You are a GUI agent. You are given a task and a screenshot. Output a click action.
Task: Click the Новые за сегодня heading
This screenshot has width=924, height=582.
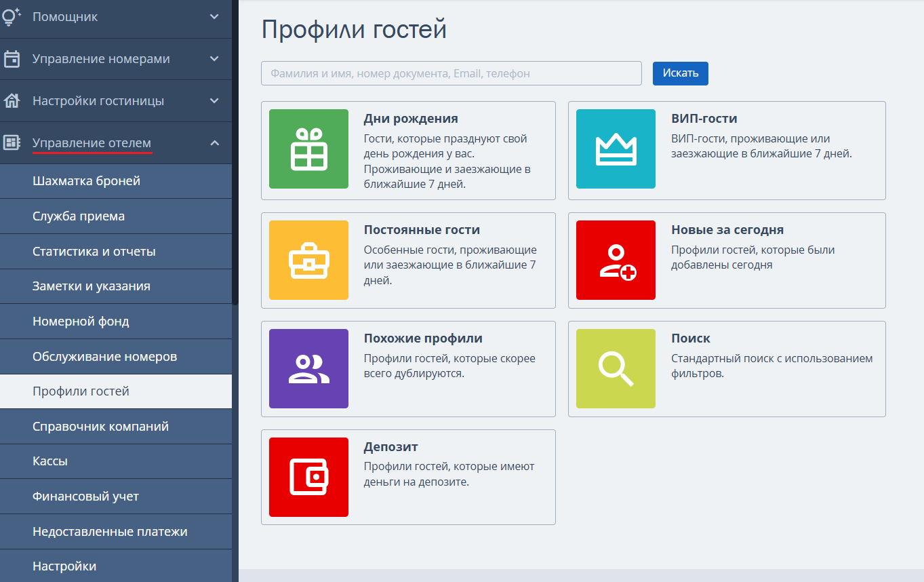pos(727,230)
